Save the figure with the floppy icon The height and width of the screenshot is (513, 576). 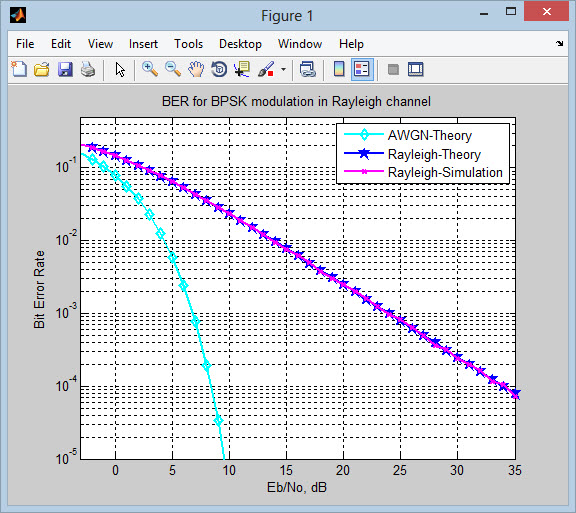pos(65,69)
